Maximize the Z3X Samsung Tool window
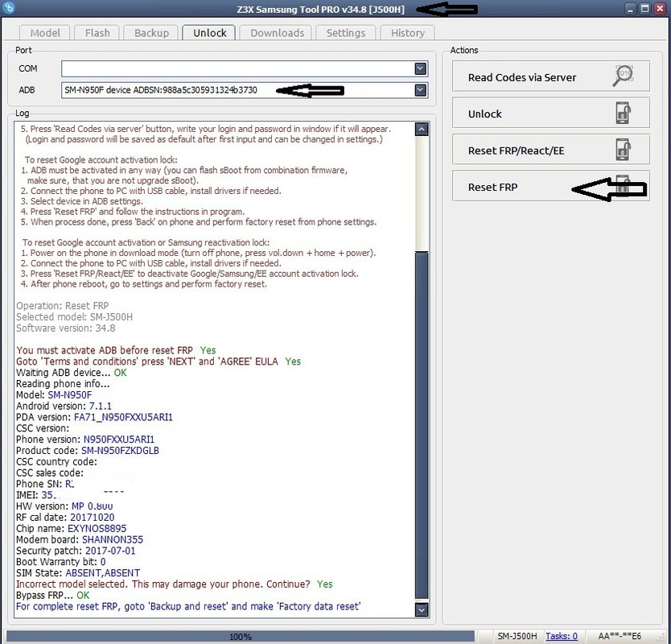 (645, 9)
